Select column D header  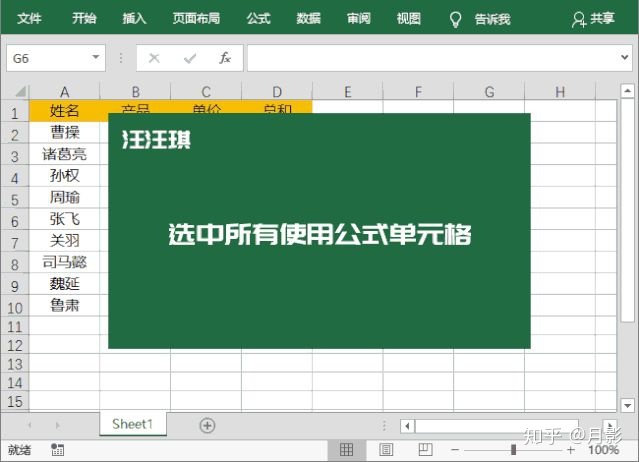pos(277,92)
